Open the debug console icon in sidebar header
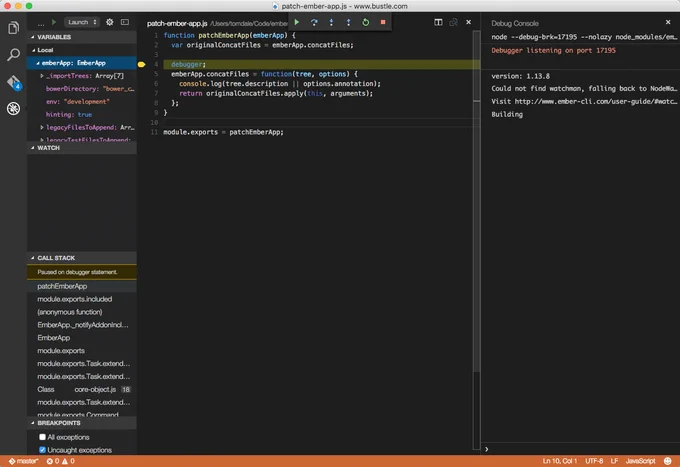 (x=125, y=22)
